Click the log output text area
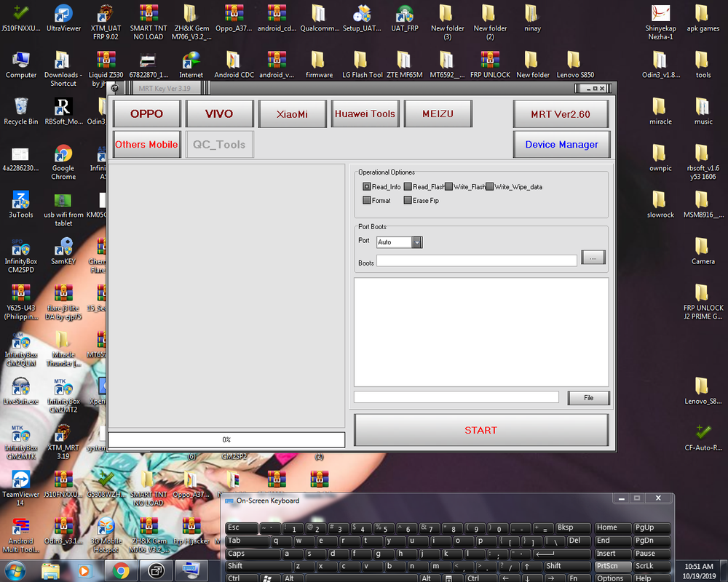This screenshot has height=582, width=728. coord(481,332)
